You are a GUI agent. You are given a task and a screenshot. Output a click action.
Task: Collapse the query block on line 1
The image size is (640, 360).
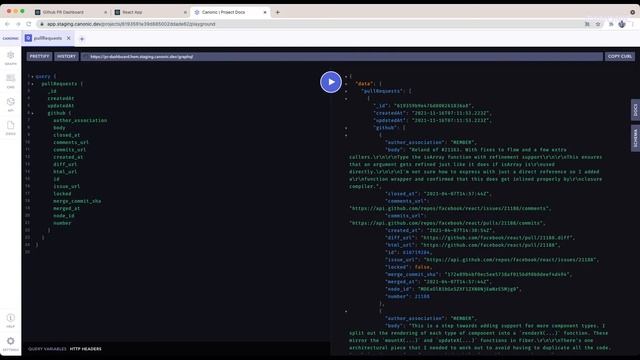pyautogui.click(x=33, y=76)
